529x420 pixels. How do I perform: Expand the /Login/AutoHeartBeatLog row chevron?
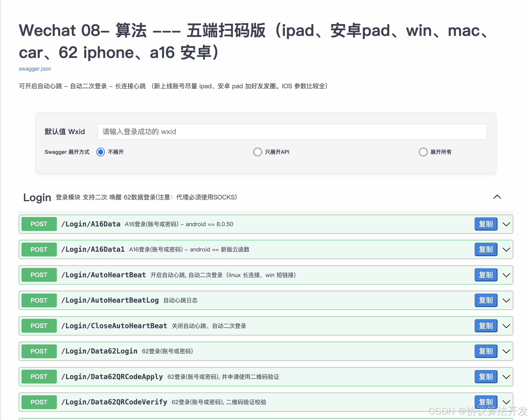pos(506,301)
